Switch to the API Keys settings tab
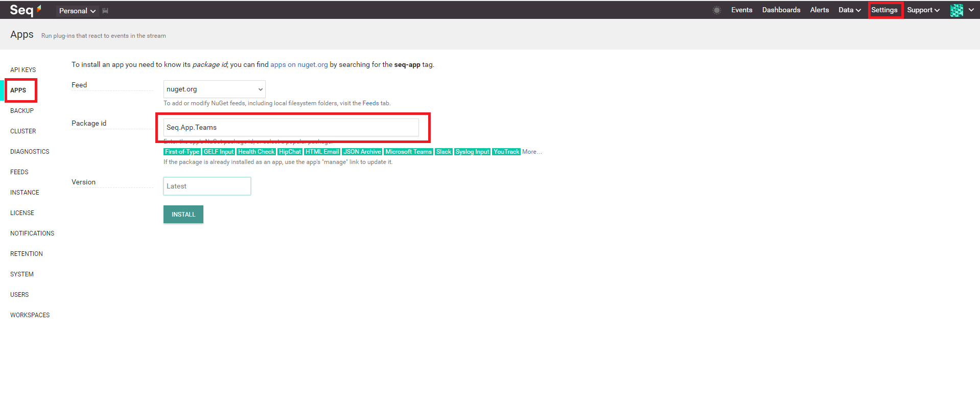The image size is (980, 401). 23,70
